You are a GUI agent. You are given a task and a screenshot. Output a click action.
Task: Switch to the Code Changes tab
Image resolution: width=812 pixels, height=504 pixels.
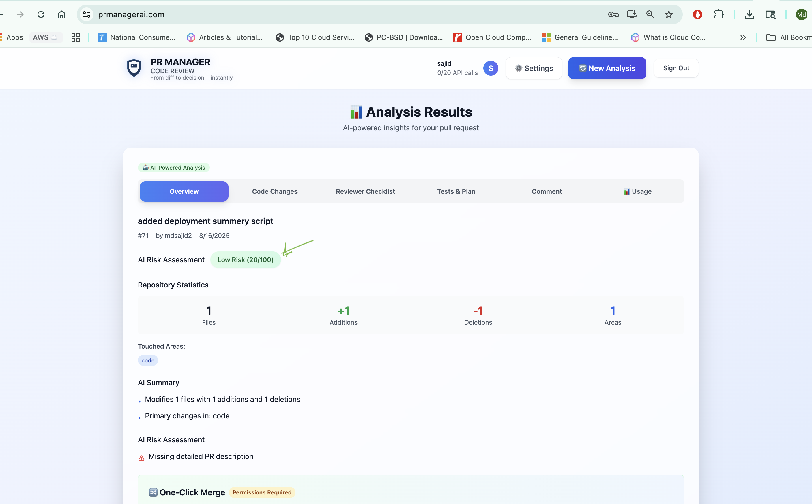pyautogui.click(x=274, y=191)
